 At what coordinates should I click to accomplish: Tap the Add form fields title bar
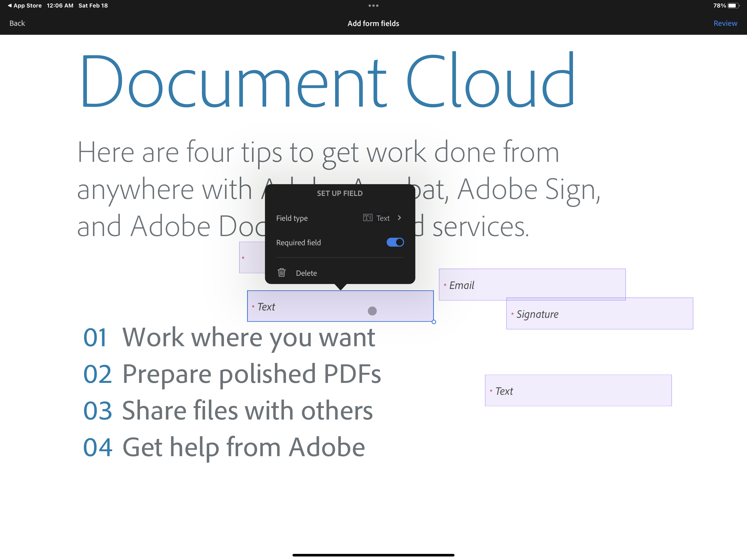click(373, 23)
